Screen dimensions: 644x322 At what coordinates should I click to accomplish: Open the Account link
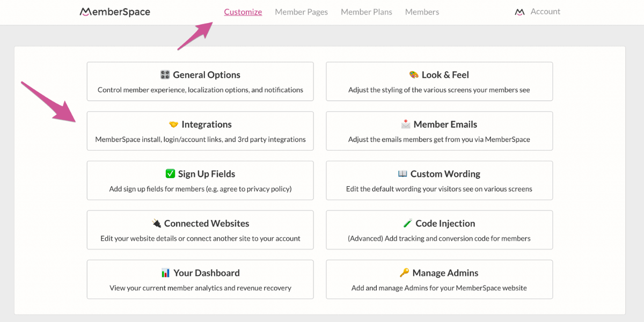coord(545,11)
